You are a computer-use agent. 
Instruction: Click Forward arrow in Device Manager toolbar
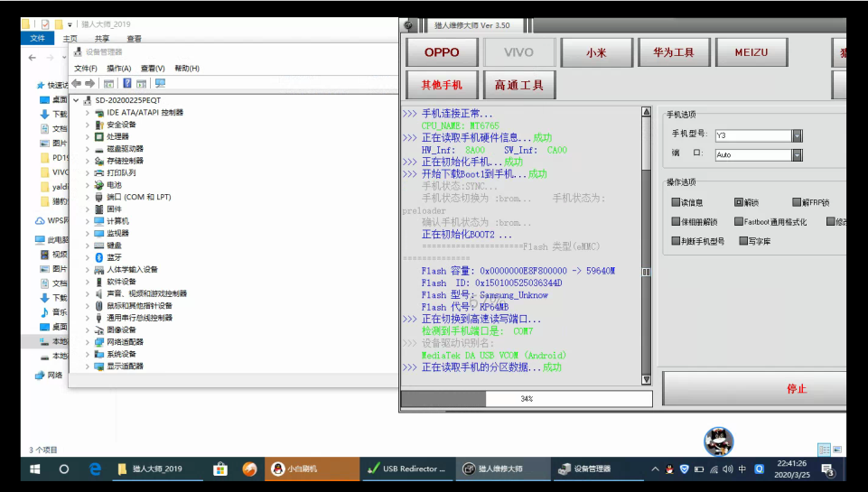[89, 83]
